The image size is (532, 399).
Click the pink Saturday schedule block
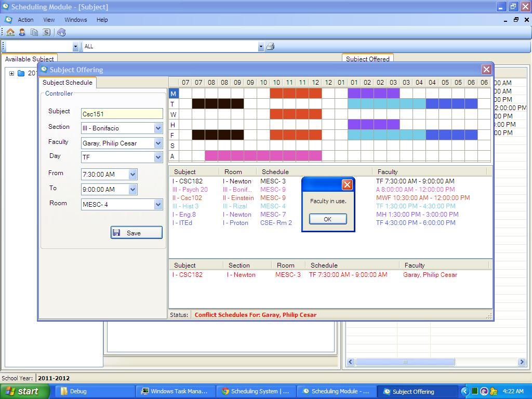tap(263, 156)
